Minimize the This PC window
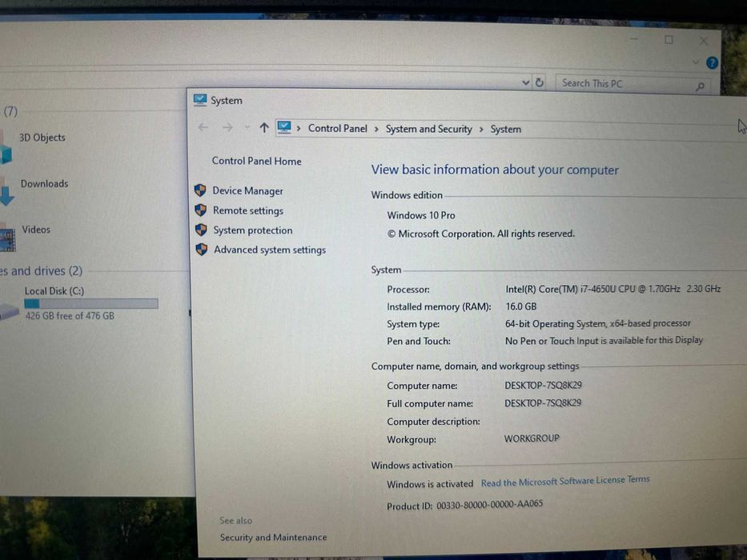The width and height of the screenshot is (747, 560). coord(634,39)
